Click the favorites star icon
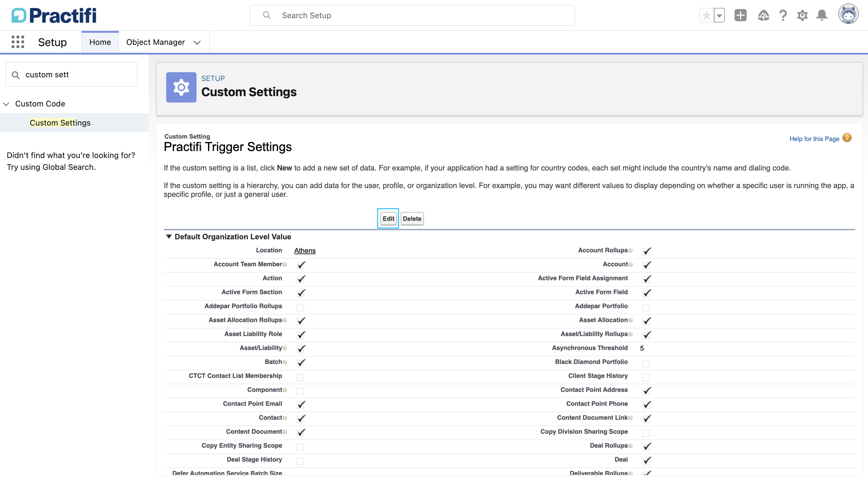868x478 pixels. tap(707, 15)
